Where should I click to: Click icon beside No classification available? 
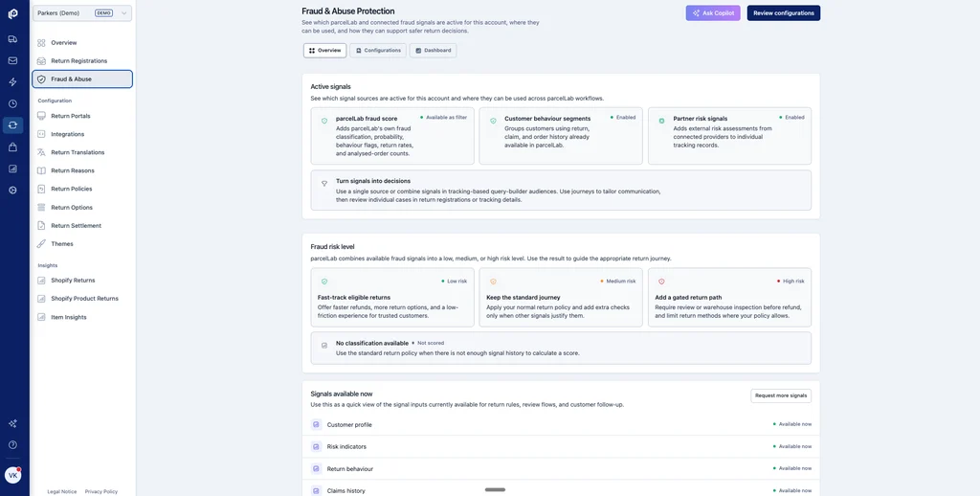324,346
